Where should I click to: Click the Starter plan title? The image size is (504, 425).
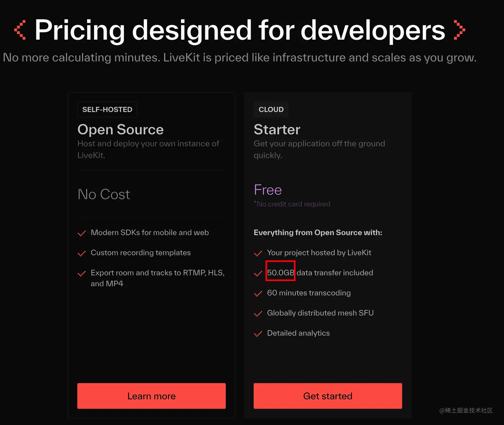point(277,129)
